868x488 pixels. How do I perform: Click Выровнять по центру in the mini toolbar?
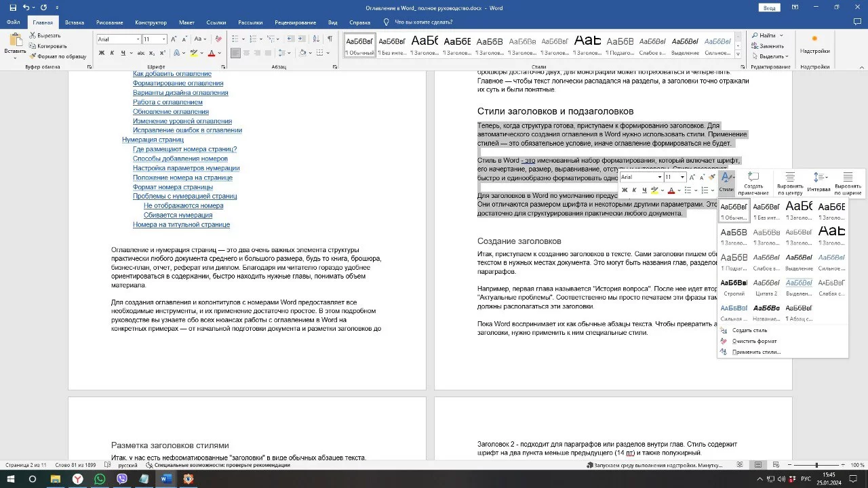click(790, 181)
